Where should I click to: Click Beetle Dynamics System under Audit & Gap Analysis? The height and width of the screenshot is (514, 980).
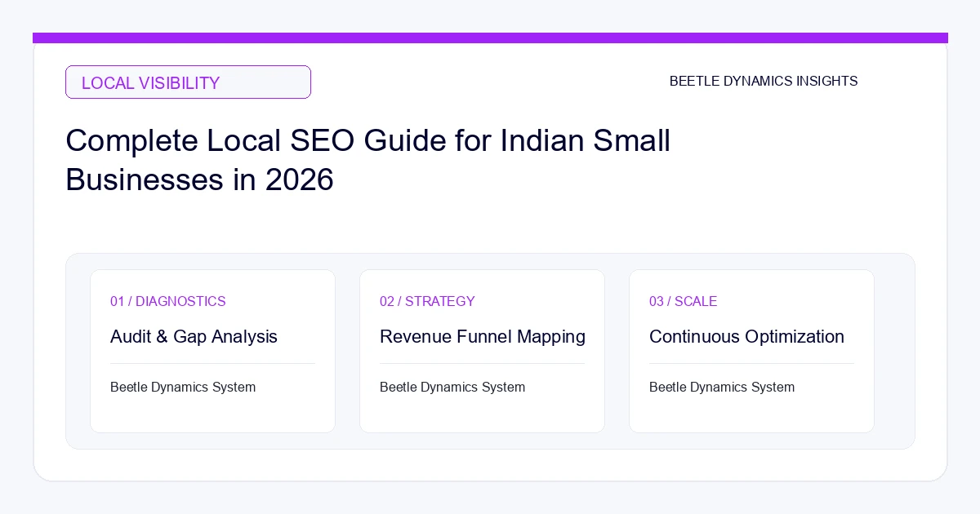point(183,387)
